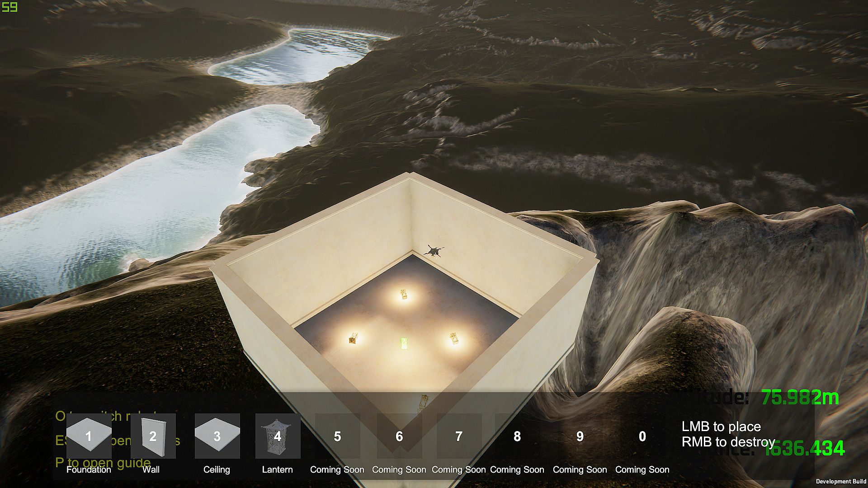The width and height of the screenshot is (868, 488).
Task: Click the 'P to open guide' text
Action: click(x=103, y=462)
